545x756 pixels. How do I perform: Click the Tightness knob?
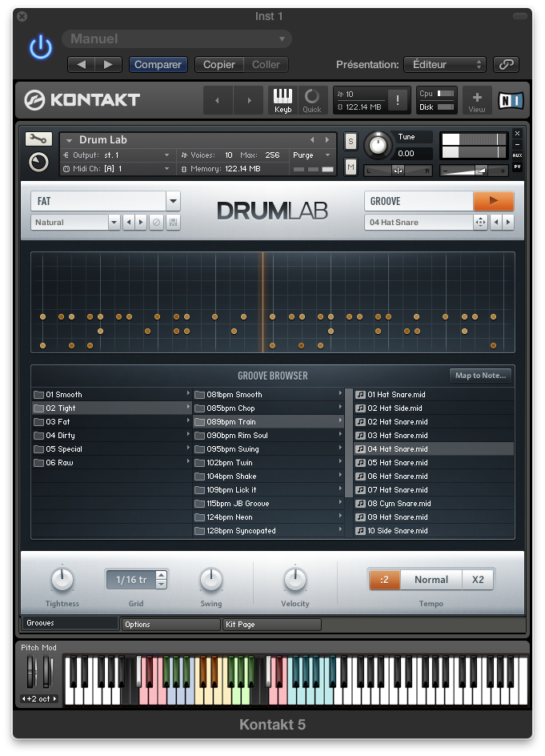pyautogui.click(x=62, y=579)
